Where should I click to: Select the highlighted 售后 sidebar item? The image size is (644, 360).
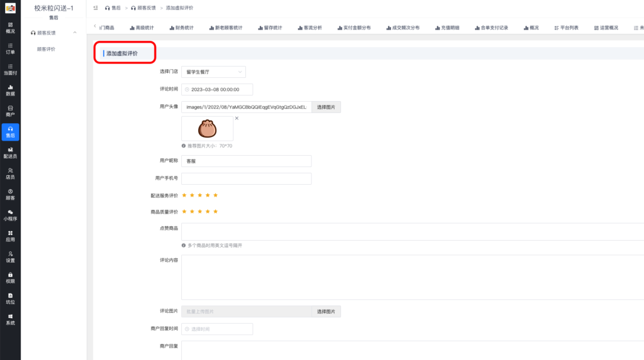tap(10, 132)
